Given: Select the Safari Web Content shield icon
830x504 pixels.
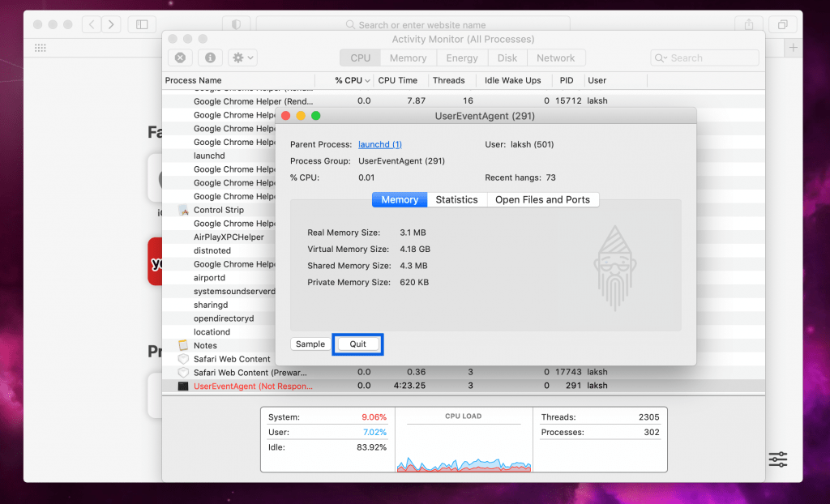Looking at the screenshot, I should [x=183, y=359].
